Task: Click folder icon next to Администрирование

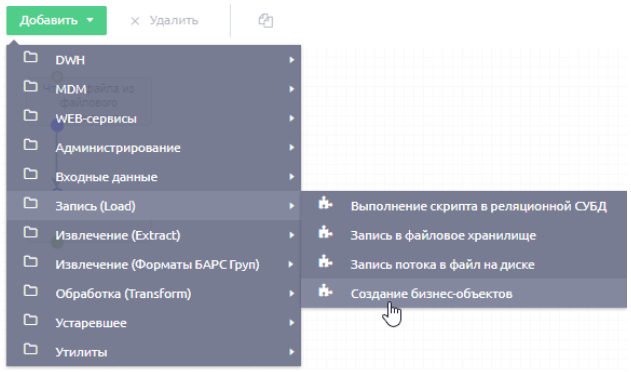Action: [31, 145]
